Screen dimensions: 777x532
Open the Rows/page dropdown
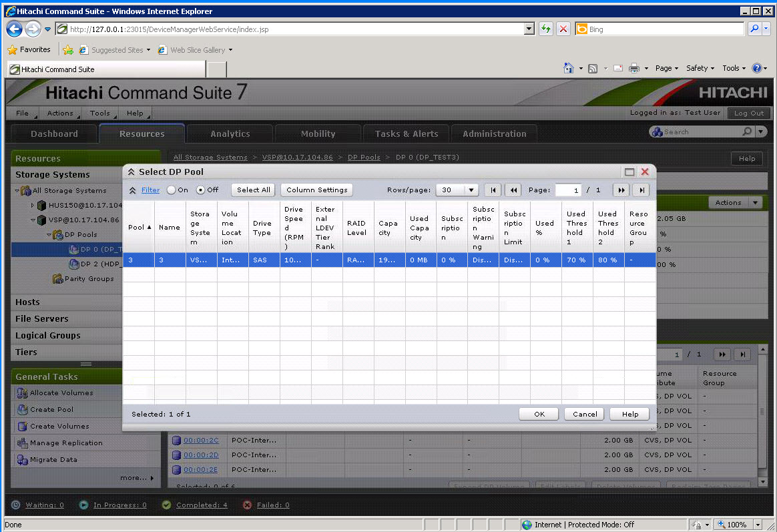[x=457, y=190]
